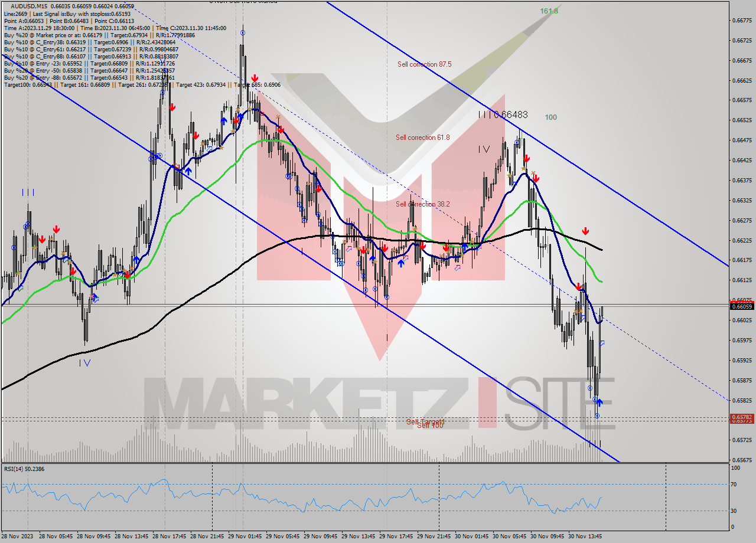
Task: Click the Buy %10 @ Entry -23 line
Action: pyautogui.click(x=89, y=63)
